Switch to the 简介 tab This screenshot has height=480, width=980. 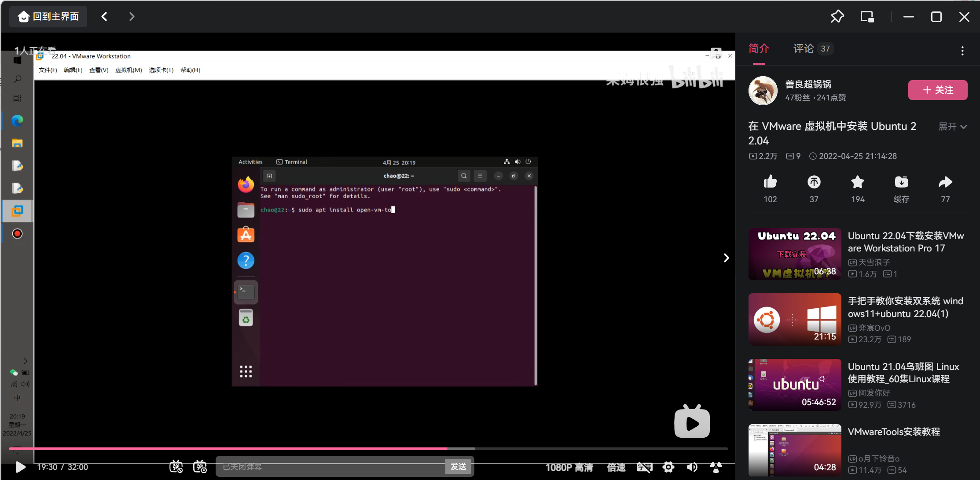point(759,48)
